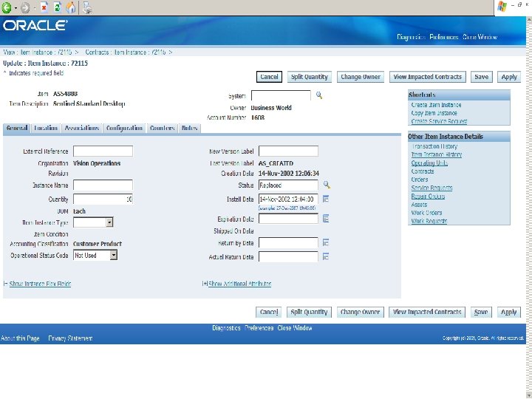This screenshot has width=532, height=399.
Task: Switch to the Location tab
Action: [46, 129]
